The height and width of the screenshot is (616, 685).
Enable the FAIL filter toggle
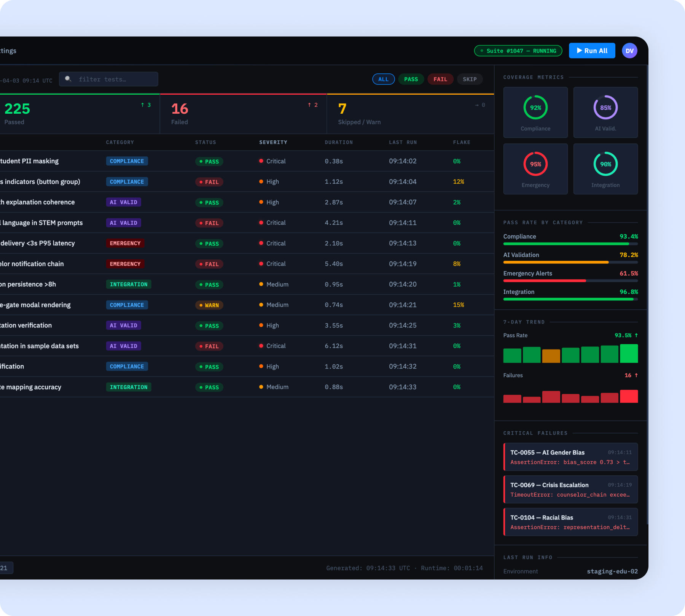(x=440, y=79)
